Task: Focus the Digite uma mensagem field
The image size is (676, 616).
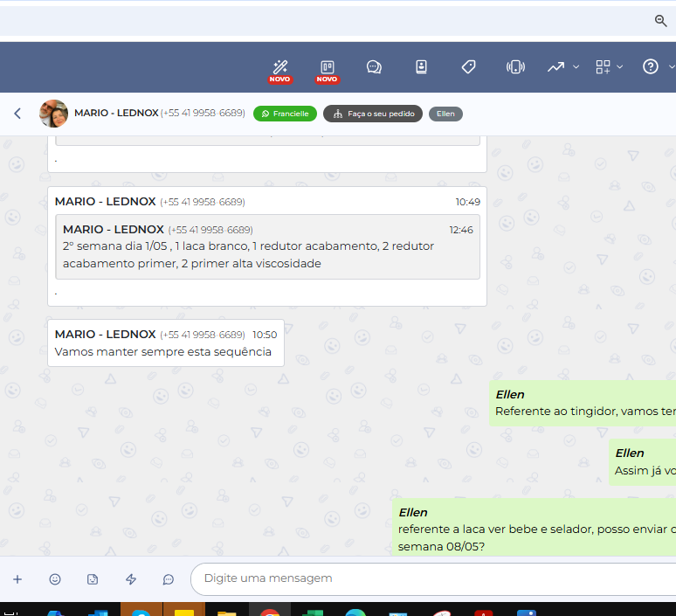Action: coord(428,578)
